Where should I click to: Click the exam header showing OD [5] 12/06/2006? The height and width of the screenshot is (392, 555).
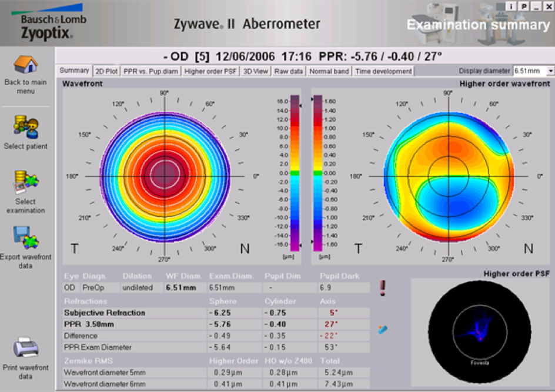click(x=303, y=56)
